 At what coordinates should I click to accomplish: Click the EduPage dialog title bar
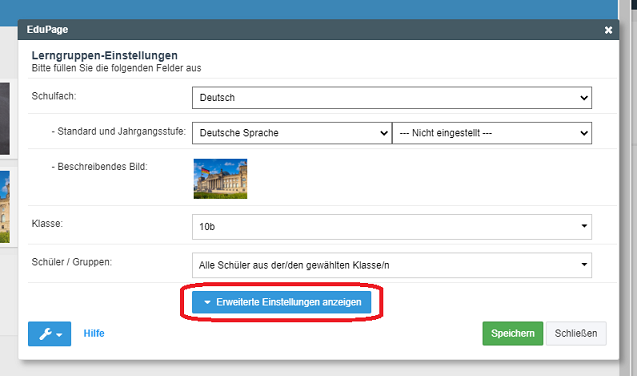318,30
